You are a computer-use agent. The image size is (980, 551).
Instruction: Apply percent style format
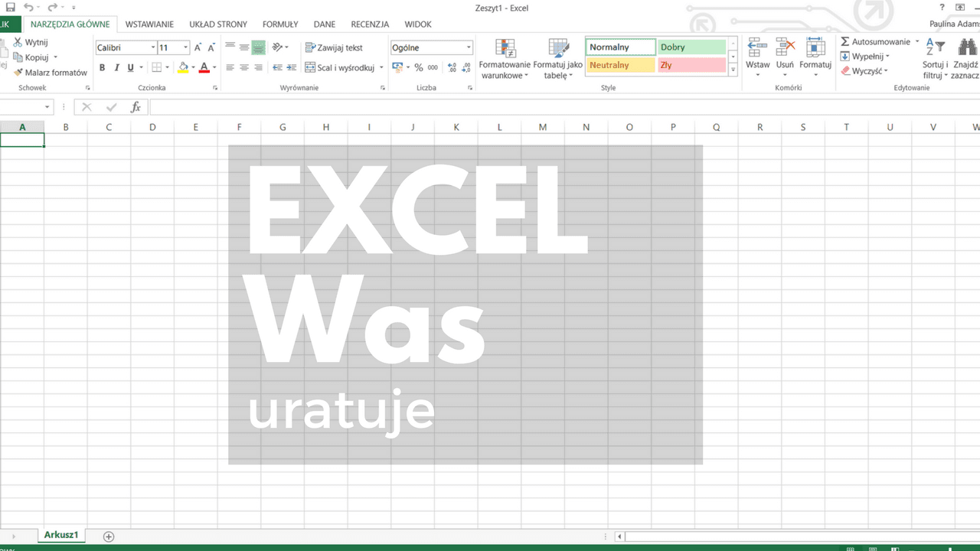pos(419,67)
